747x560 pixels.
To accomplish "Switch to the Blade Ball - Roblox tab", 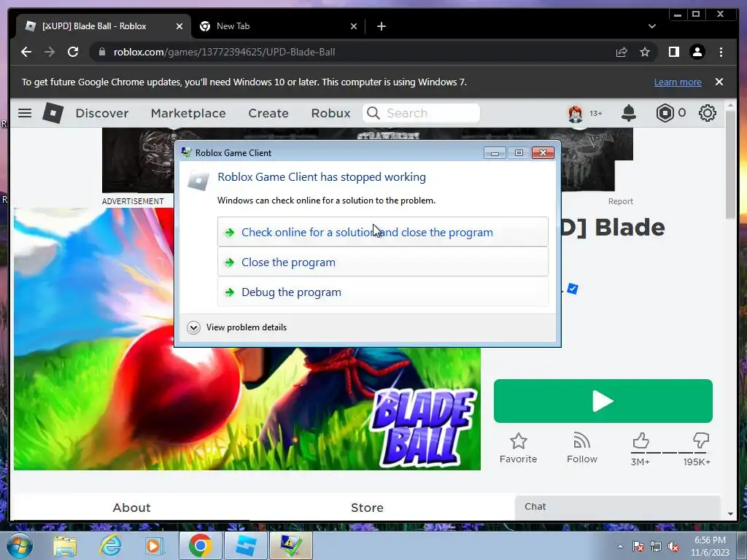I will (103, 26).
